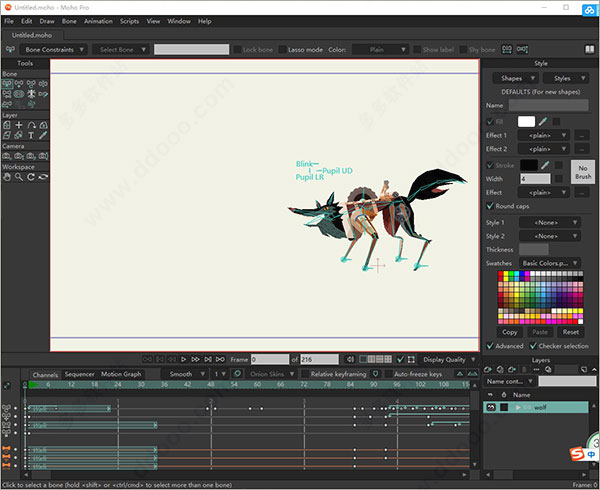Pick stroke color with Stroke eyedropper icon
The width and height of the screenshot is (600, 490).
[545, 165]
